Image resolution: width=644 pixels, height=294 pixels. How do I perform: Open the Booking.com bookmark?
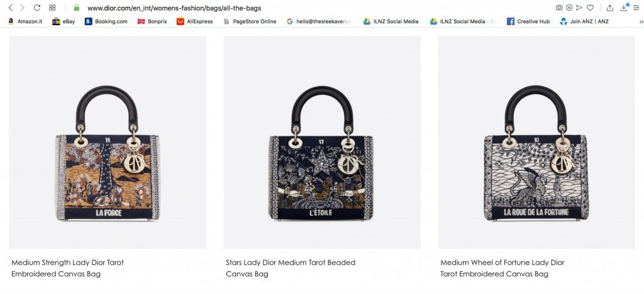[106, 21]
